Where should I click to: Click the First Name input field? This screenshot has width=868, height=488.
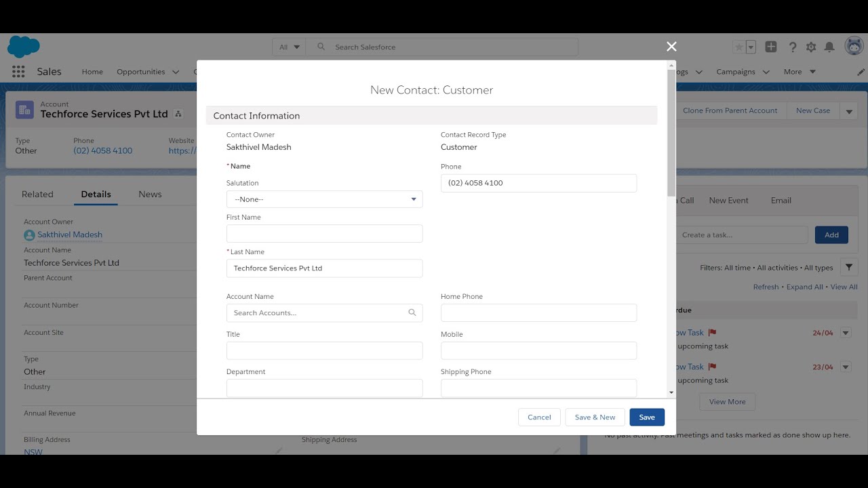point(324,234)
